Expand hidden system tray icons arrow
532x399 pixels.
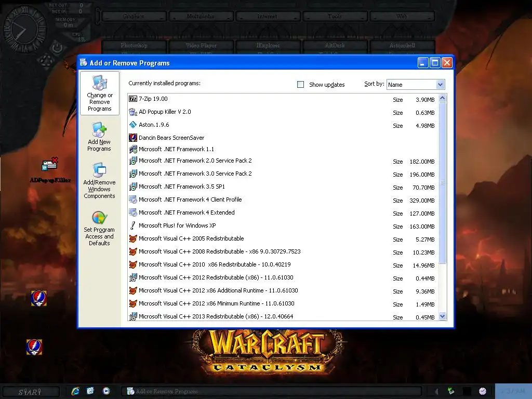coord(436,391)
